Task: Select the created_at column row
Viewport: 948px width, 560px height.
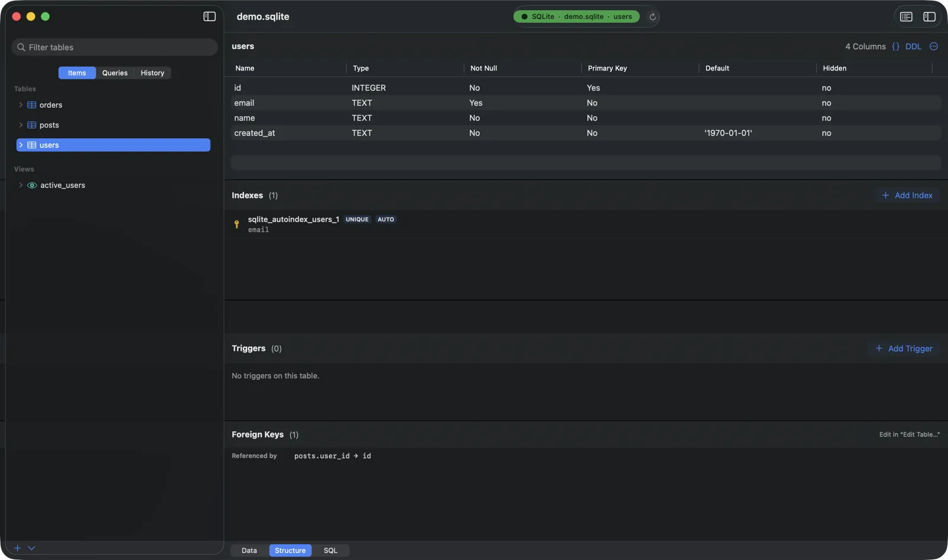Action: (x=586, y=133)
